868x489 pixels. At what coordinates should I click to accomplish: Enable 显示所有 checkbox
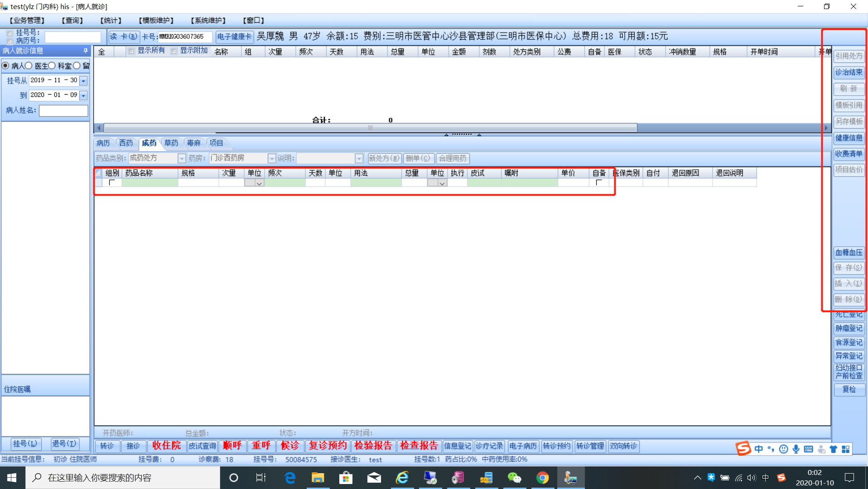(131, 51)
